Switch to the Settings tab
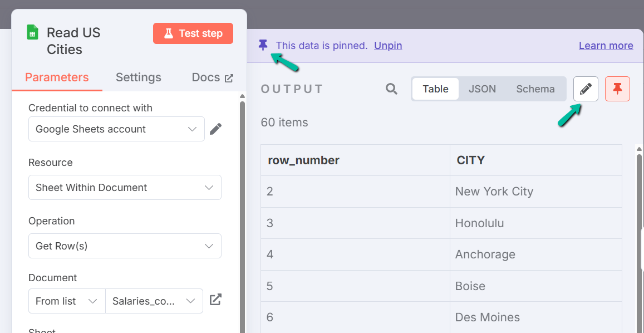 pyautogui.click(x=138, y=77)
